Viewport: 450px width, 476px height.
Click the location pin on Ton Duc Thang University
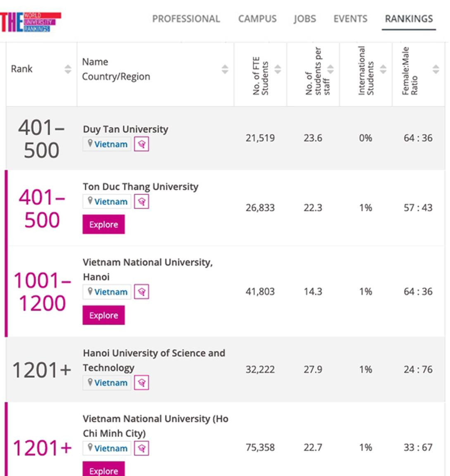pos(90,202)
